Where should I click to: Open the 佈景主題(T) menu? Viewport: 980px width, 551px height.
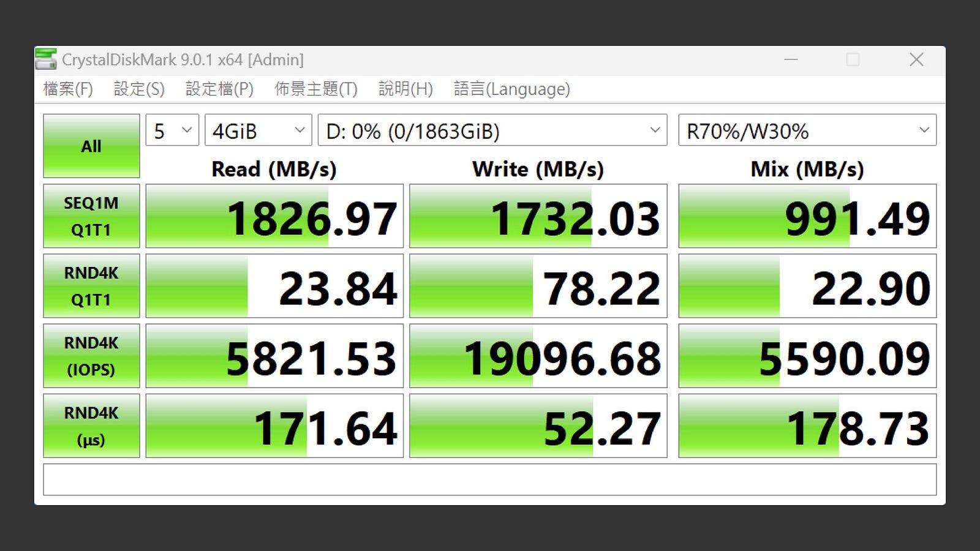click(x=315, y=89)
